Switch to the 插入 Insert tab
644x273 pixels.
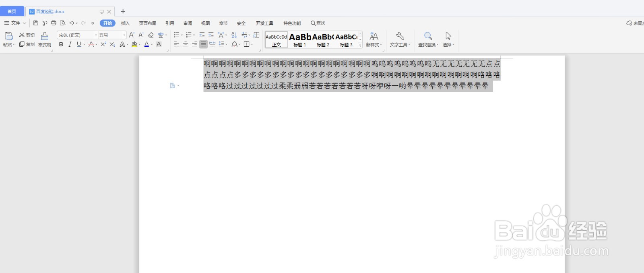126,23
